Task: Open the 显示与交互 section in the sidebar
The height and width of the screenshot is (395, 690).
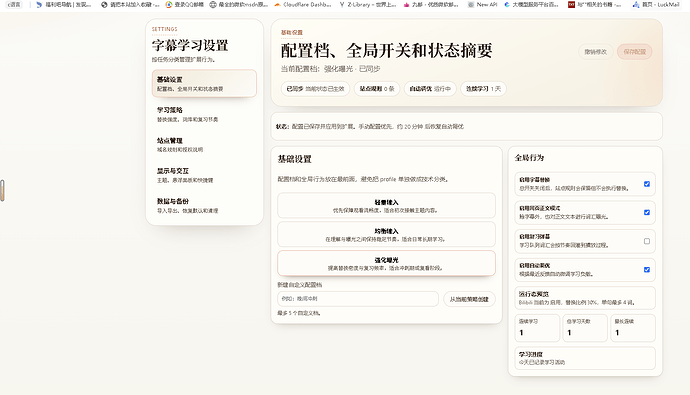Action: [x=204, y=175]
